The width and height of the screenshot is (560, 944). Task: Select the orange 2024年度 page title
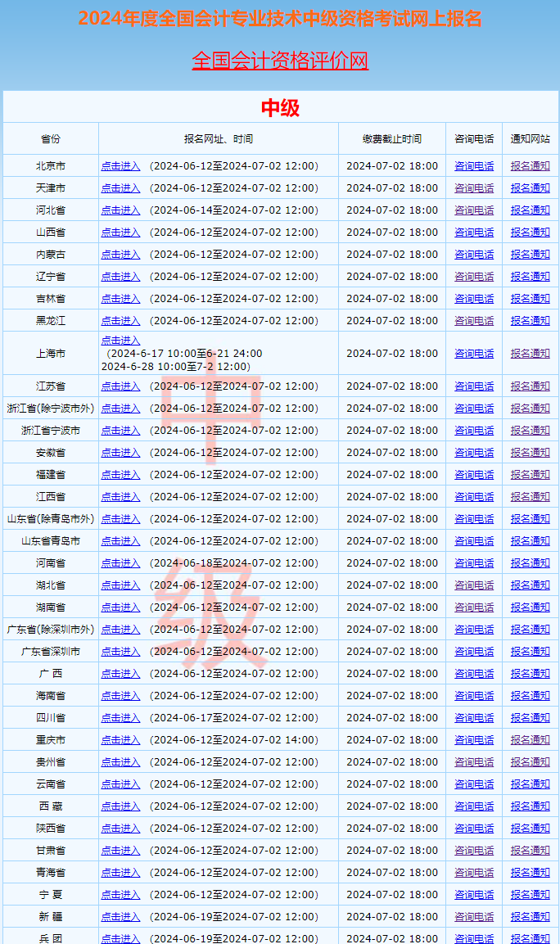(280, 19)
